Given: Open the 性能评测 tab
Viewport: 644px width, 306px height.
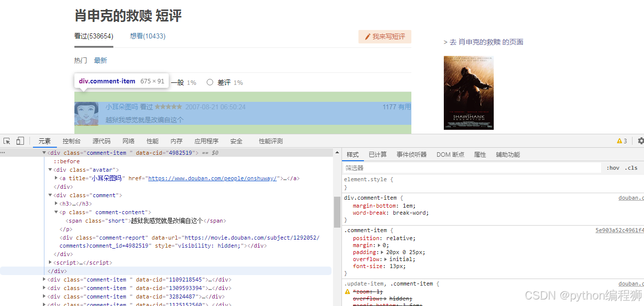Looking at the screenshot, I should click(271, 141).
